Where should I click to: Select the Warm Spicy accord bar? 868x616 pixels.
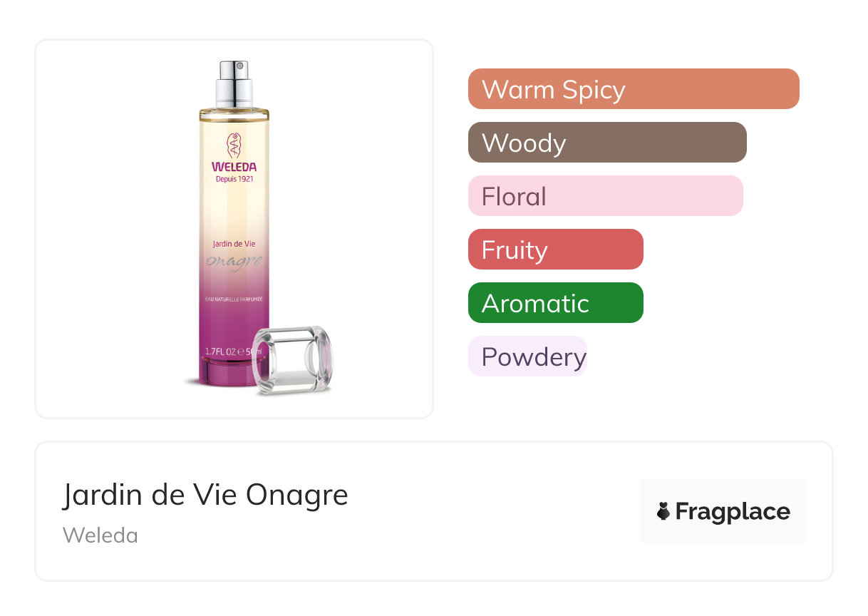point(633,89)
